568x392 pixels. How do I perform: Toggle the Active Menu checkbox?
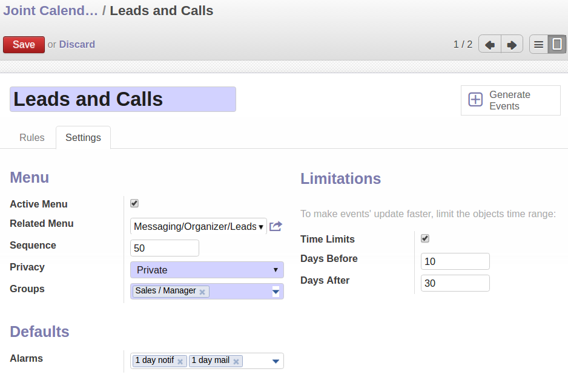click(x=134, y=203)
